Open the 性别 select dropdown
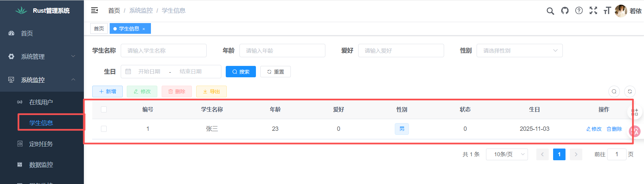Screen dimensions: 644x184 (519, 51)
